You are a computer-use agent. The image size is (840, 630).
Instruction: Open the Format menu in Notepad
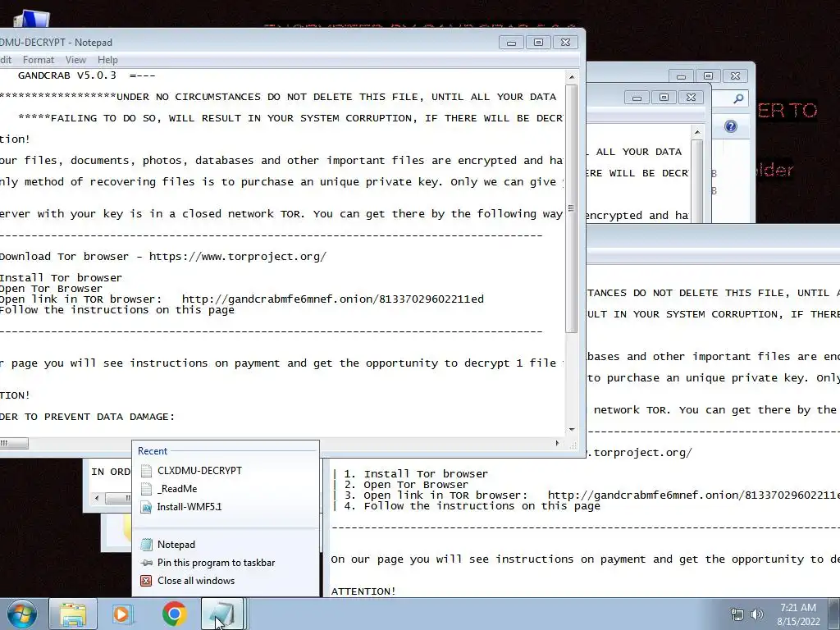pyautogui.click(x=38, y=59)
